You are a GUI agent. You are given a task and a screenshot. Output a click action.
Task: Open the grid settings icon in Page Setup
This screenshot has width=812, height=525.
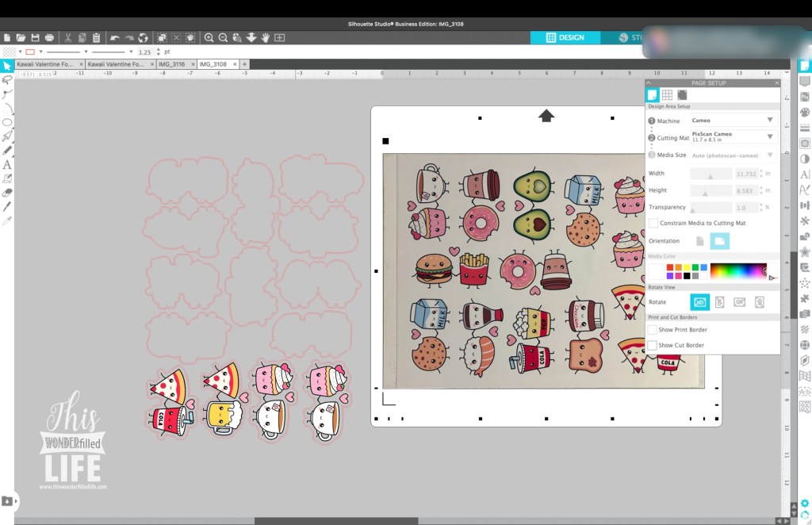pyautogui.click(x=667, y=94)
